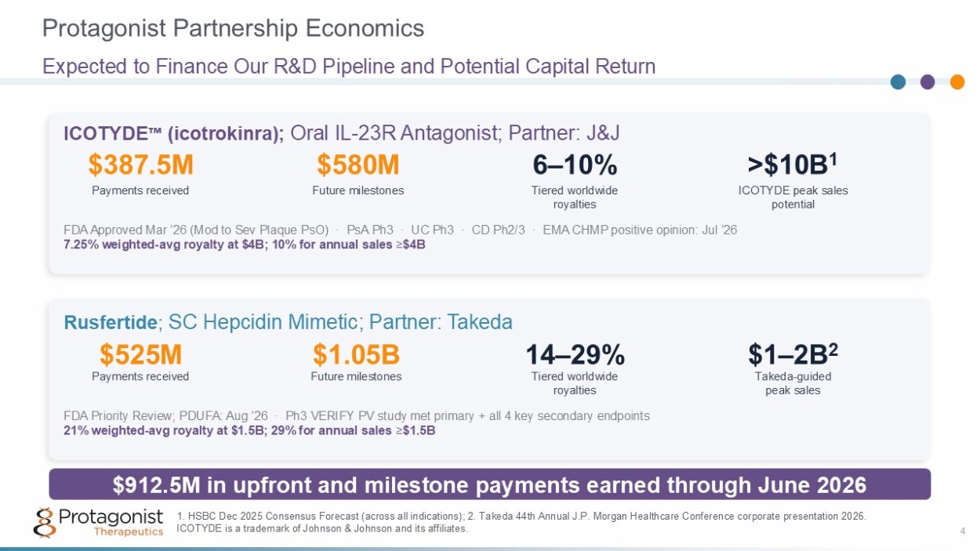This screenshot has width=980, height=551.
Task: Click the blue decorative dot
Action: point(898,82)
